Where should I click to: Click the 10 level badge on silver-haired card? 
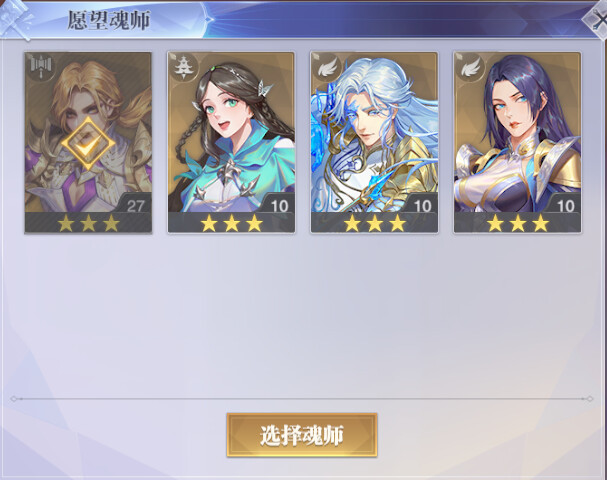[422, 206]
